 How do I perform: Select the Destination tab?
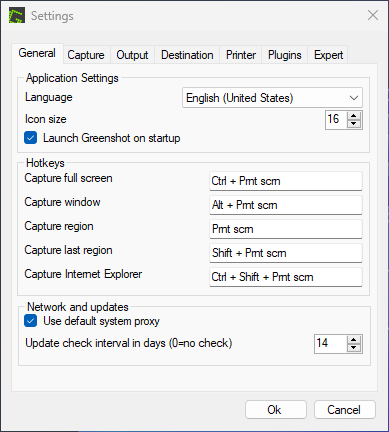pyautogui.click(x=187, y=55)
